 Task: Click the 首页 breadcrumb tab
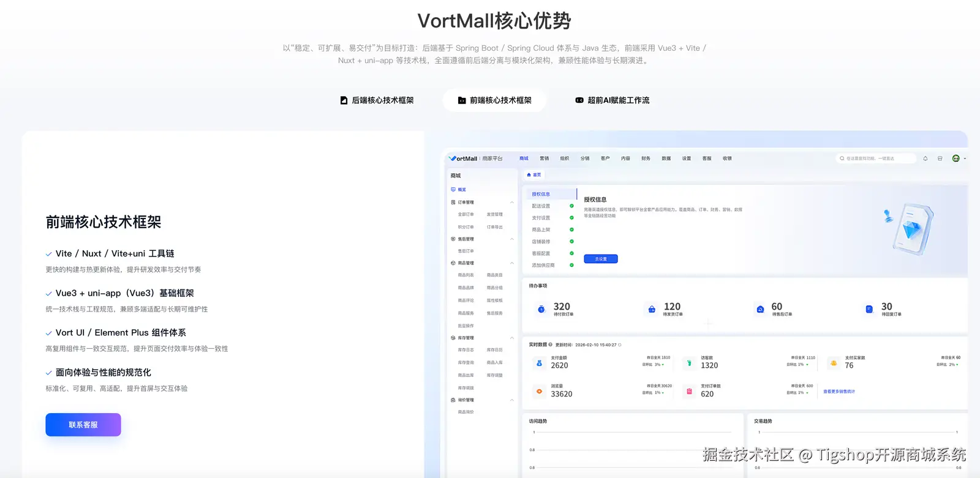coord(534,175)
